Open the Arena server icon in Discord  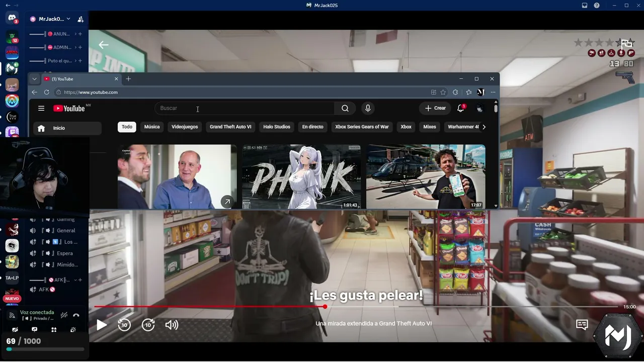pyautogui.click(x=12, y=52)
